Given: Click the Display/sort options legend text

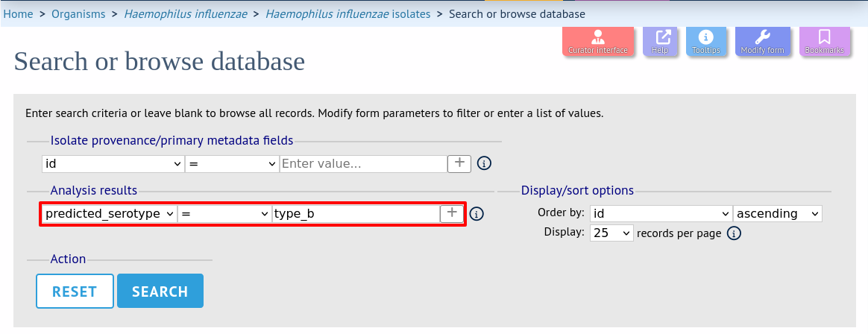Looking at the screenshot, I should tap(577, 191).
